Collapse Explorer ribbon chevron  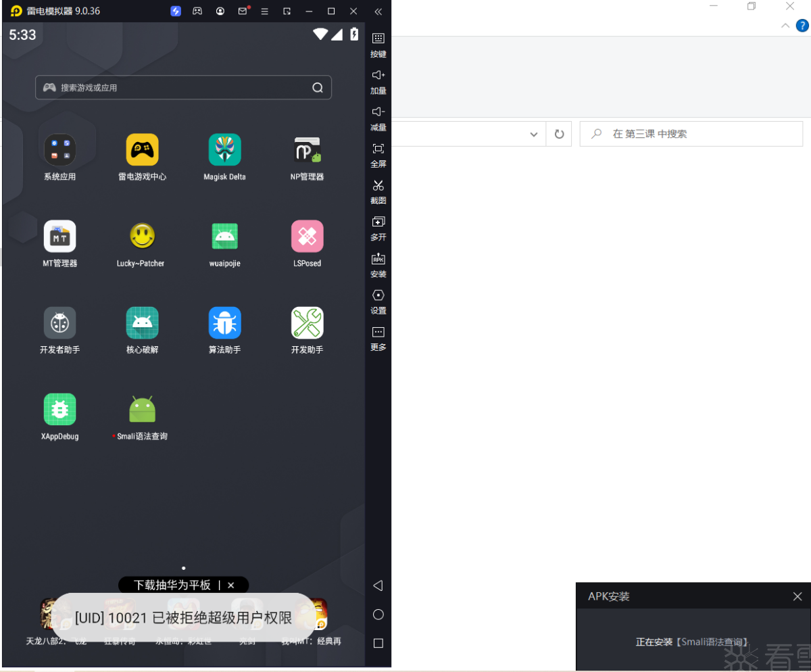pyautogui.click(x=785, y=26)
